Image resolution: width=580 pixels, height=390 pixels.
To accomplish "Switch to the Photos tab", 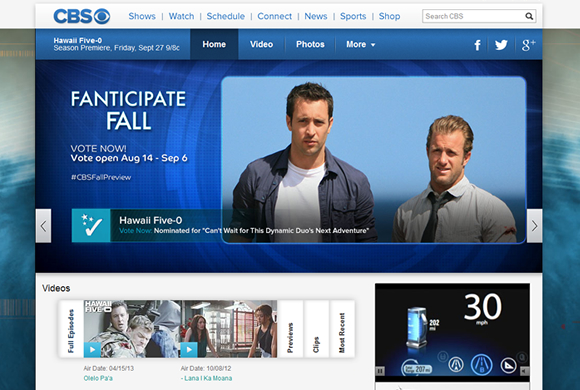I will click(x=310, y=44).
